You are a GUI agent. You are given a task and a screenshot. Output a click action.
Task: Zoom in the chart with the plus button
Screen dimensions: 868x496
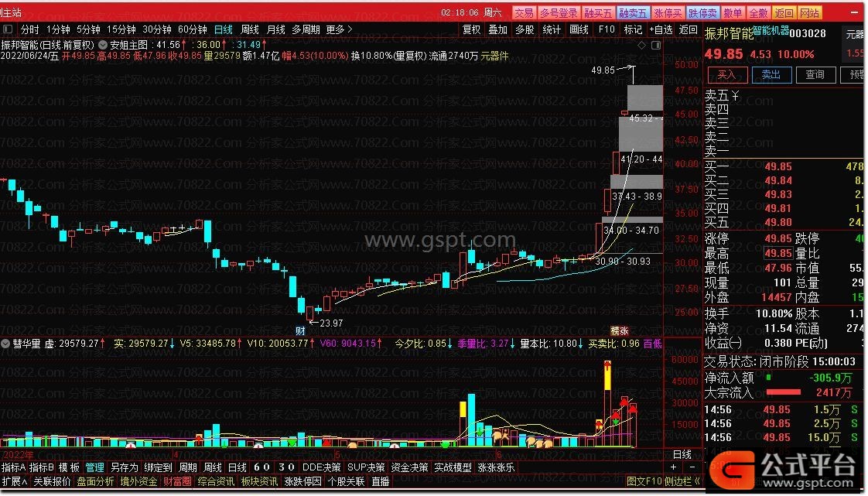(674, 468)
